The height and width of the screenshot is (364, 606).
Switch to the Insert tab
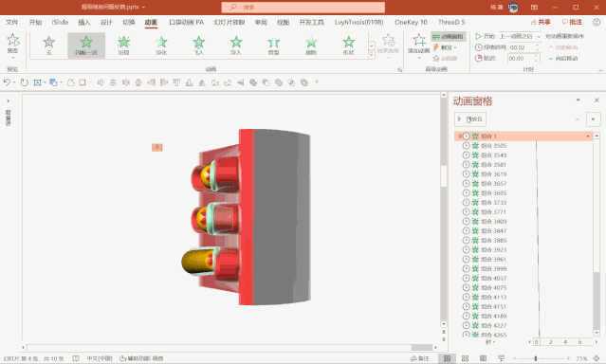[x=83, y=23]
